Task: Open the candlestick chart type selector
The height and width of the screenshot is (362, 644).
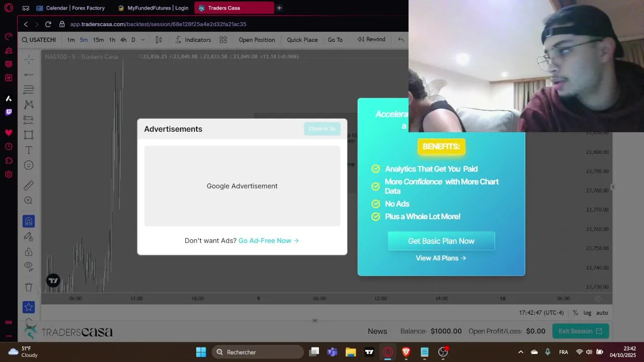Action: (158, 40)
